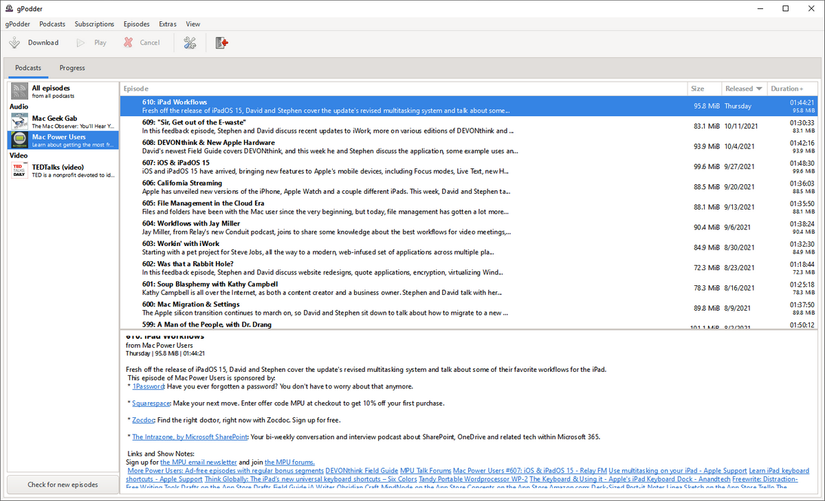The height and width of the screenshot is (501, 825).
Task: Select episode 604: Workflows with Jay Miller
Action: (468, 227)
